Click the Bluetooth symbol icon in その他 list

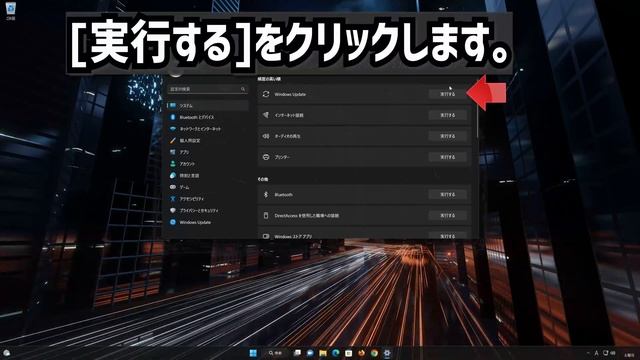266,195
